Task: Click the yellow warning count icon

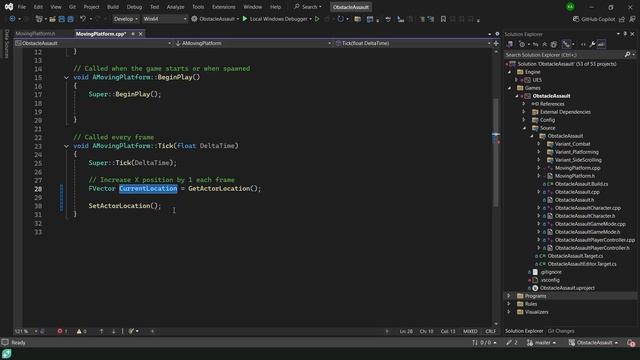Action: (79, 331)
